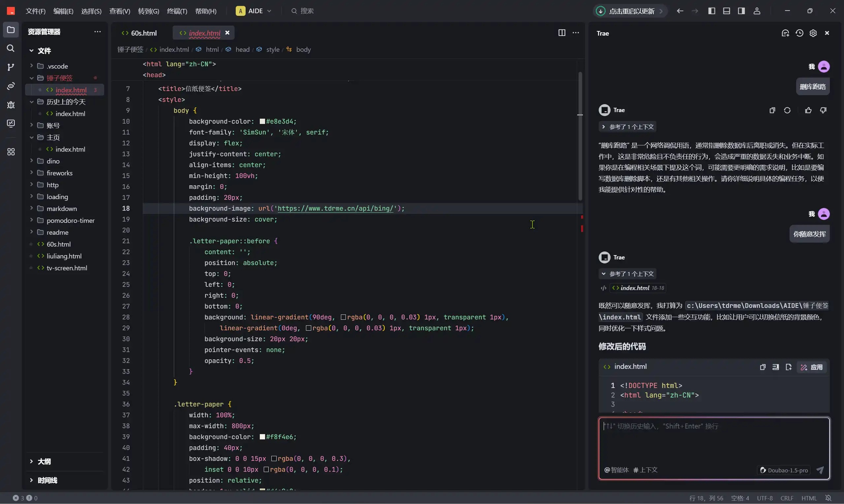Open chat history clock icon
The width and height of the screenshot is (844, 504).
pyautogui.click(x=799, y=33)
